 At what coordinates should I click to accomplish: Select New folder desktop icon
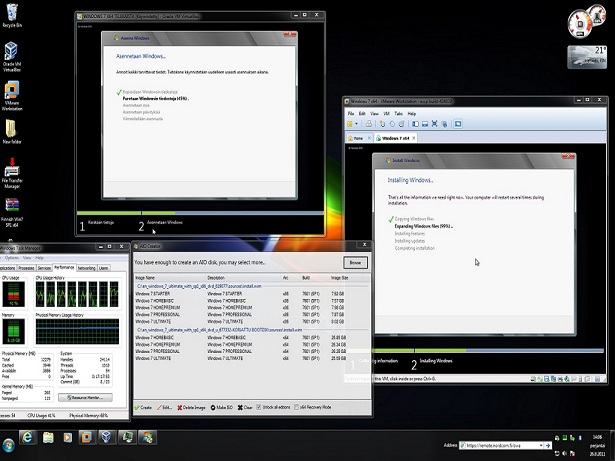(11, 131)
